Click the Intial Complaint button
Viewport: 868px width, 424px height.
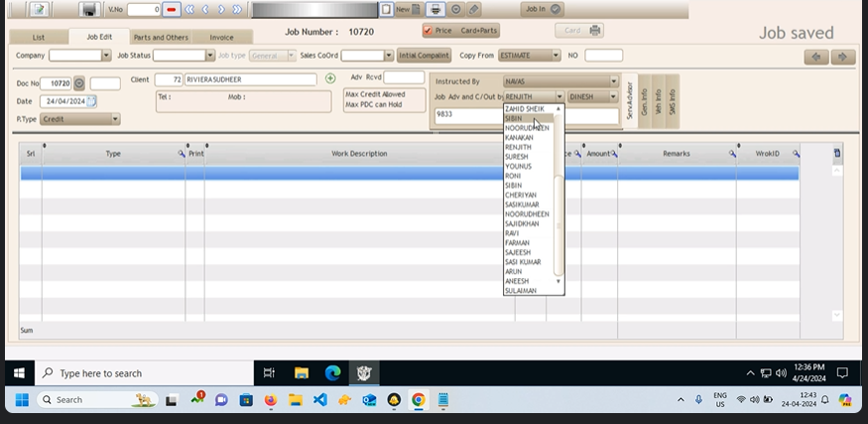[x=424, y=56]
